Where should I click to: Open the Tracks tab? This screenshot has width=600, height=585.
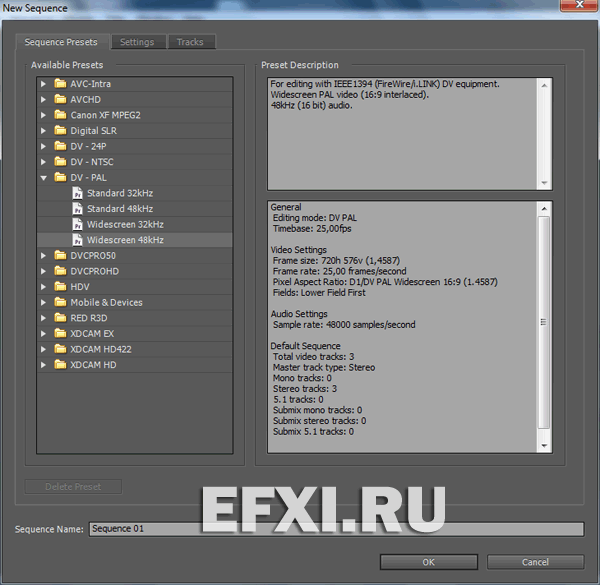pyautogui.click(x=190, y=42)
